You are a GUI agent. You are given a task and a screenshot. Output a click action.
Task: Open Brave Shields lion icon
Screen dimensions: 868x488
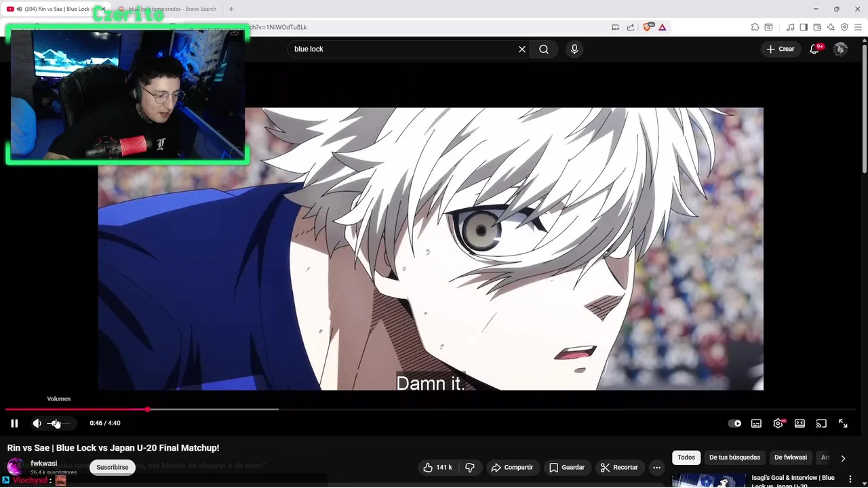(x=647, y=27)
